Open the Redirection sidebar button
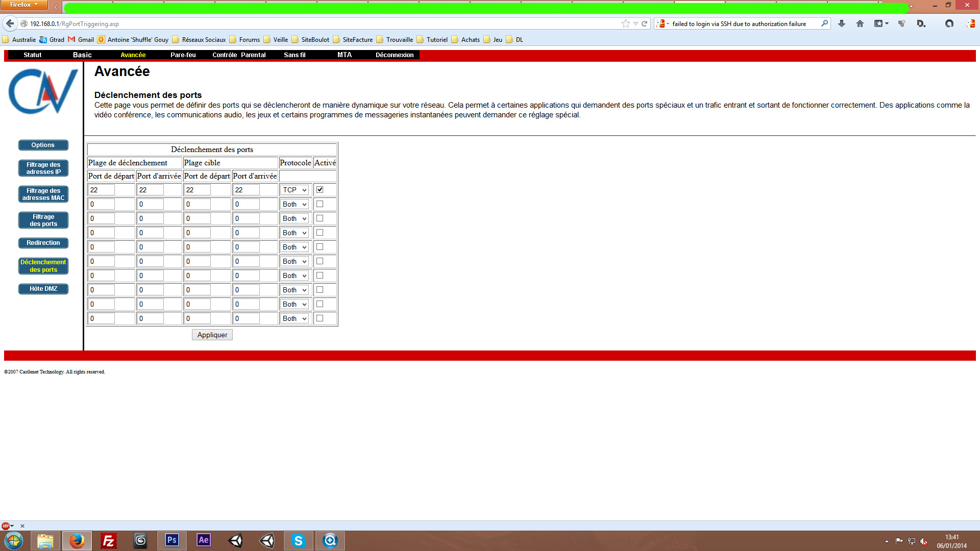 [x=43, y=243]
